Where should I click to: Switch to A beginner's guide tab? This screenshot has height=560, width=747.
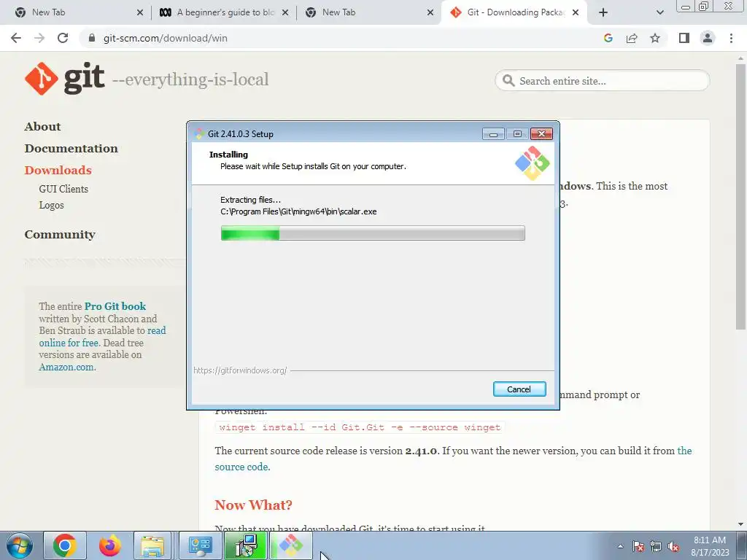tap(224, 12)
